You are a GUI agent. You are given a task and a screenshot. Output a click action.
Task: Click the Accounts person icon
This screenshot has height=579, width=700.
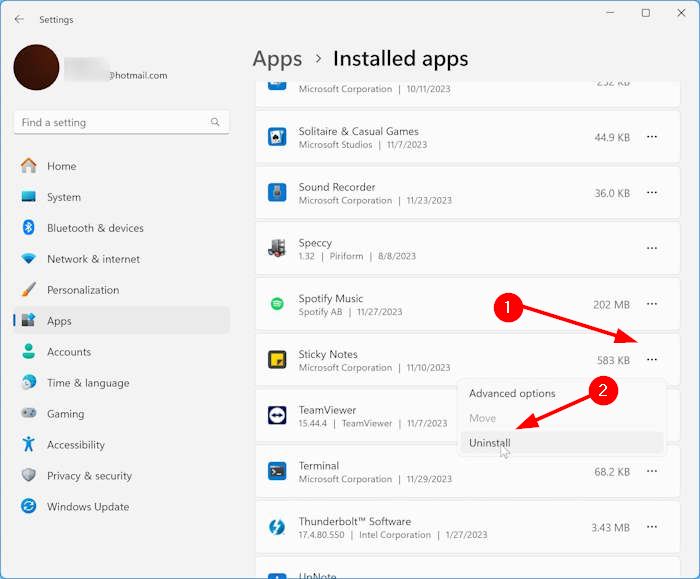(x=29, y=351)
